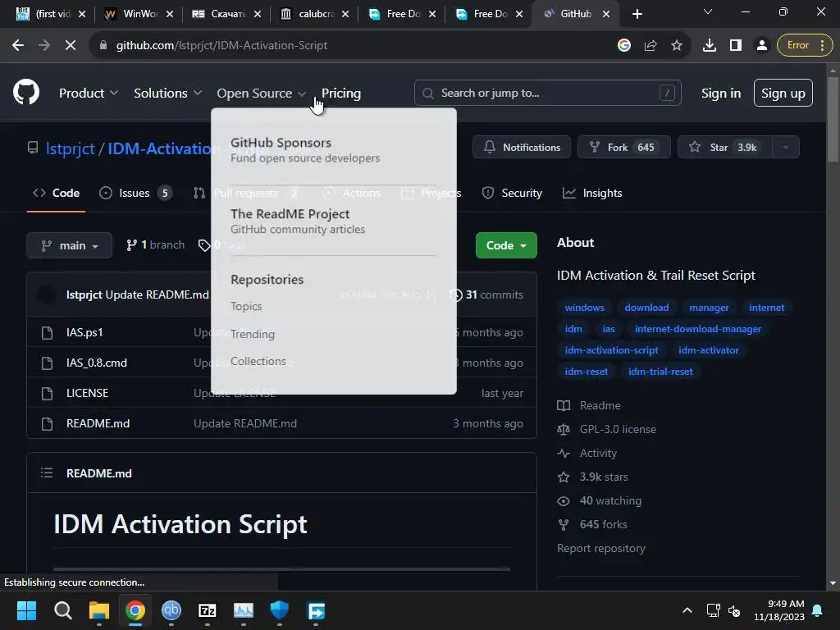
Task: View the 1 branch link
Action: [155, 245]
